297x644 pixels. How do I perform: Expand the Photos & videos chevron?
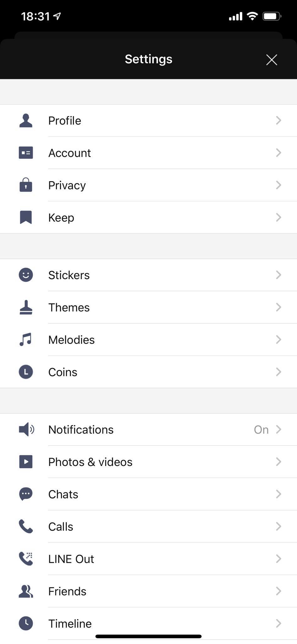tap(278, 462)
